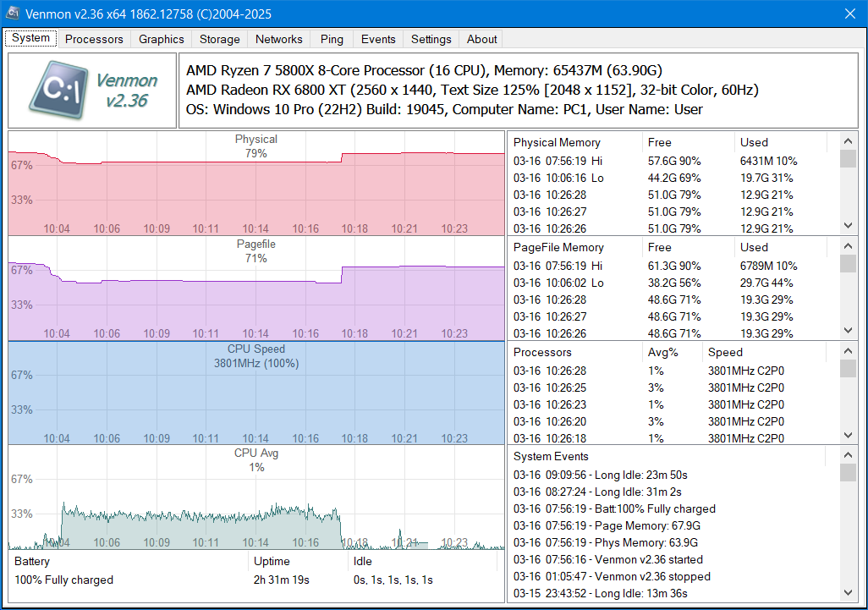Click the Venmon v2.36 logo image
The image size is (868, 610).
(x=92, y=91)
